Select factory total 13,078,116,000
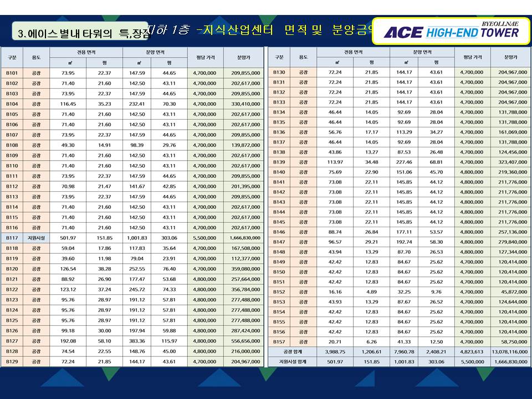This screenshot has width=532, height=399. (x=510, y=352)
